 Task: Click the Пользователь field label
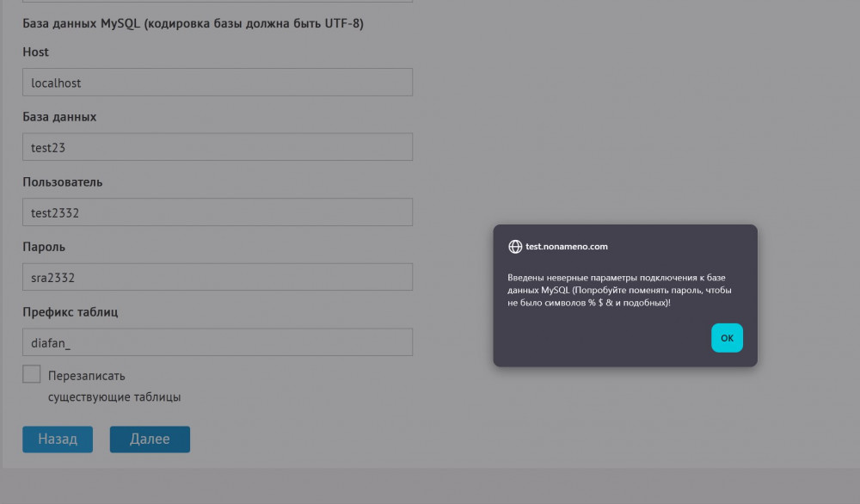point(63,182)
